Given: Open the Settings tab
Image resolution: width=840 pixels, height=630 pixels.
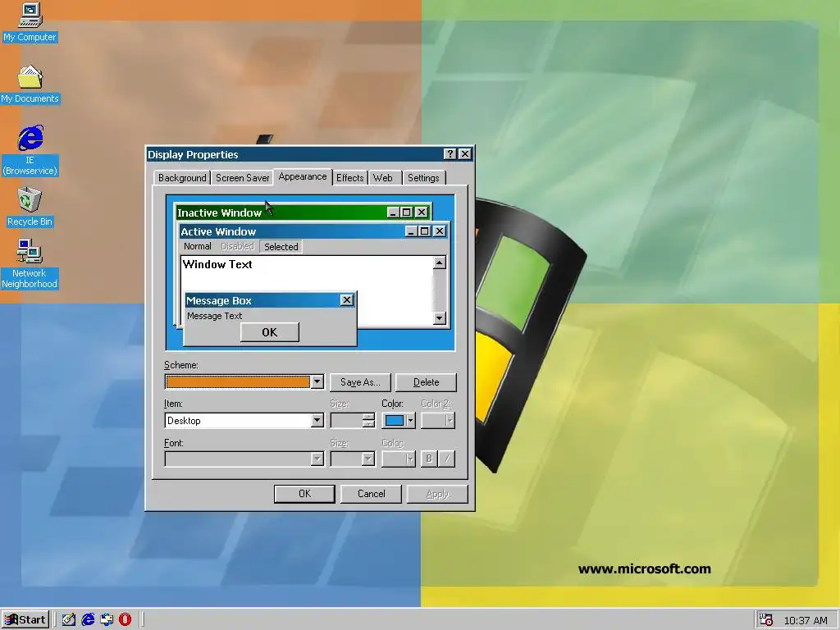Looking at the screenshot, I should (423, 178).
